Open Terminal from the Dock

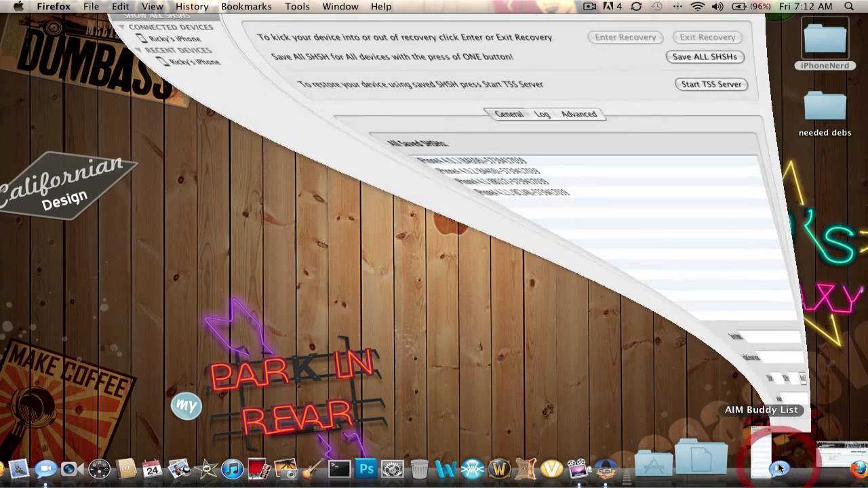(339, 468)
